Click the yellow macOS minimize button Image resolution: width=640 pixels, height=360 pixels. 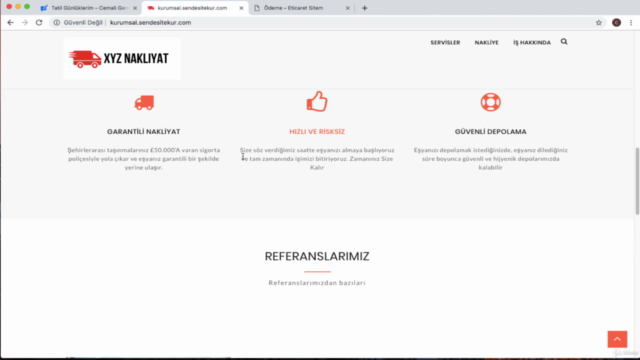pyautogui.click(x=18, y=7)
